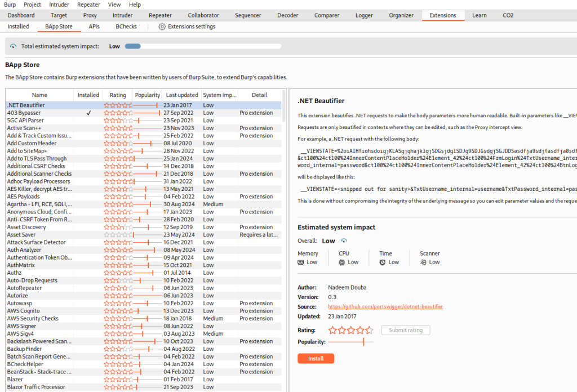Open the Help menu
Viewport: 577px width, 392px height.
click(135, 5)
